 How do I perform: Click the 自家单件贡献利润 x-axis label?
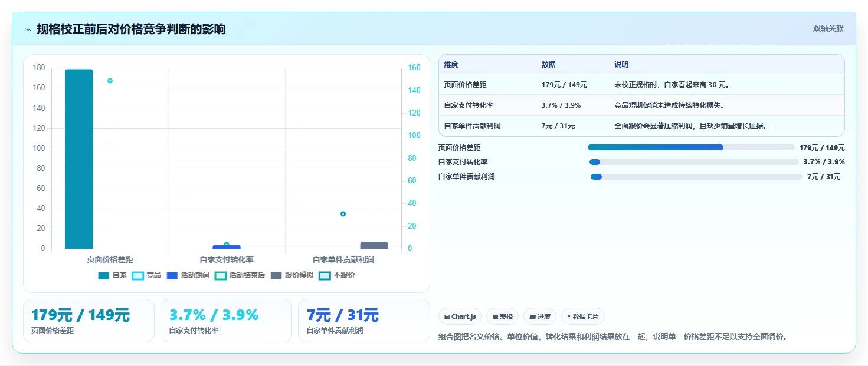click(343, 259)
